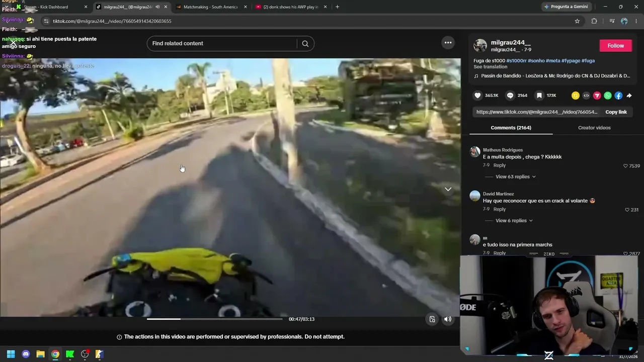
Task: Switch to the Matchmaking - South America tab
Action: pyautogui.click(x=211, y=7)
